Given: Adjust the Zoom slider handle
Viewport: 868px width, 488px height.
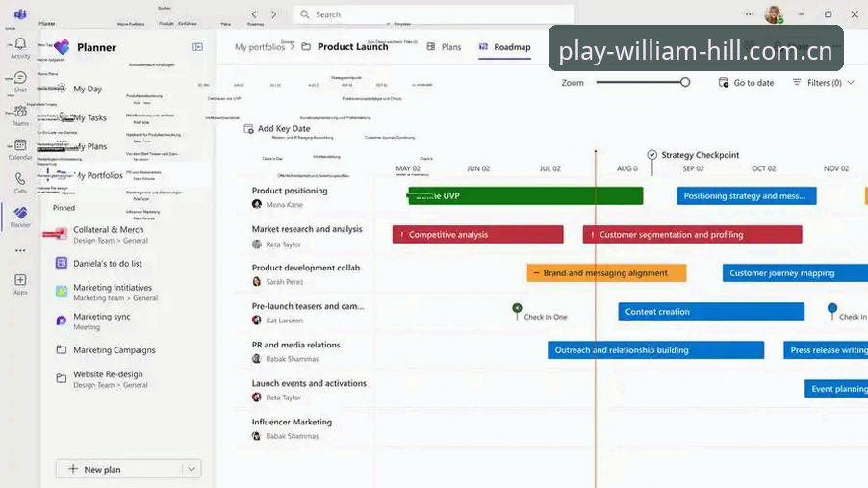Looking at the screenshot, I should [x=685, y=83].
